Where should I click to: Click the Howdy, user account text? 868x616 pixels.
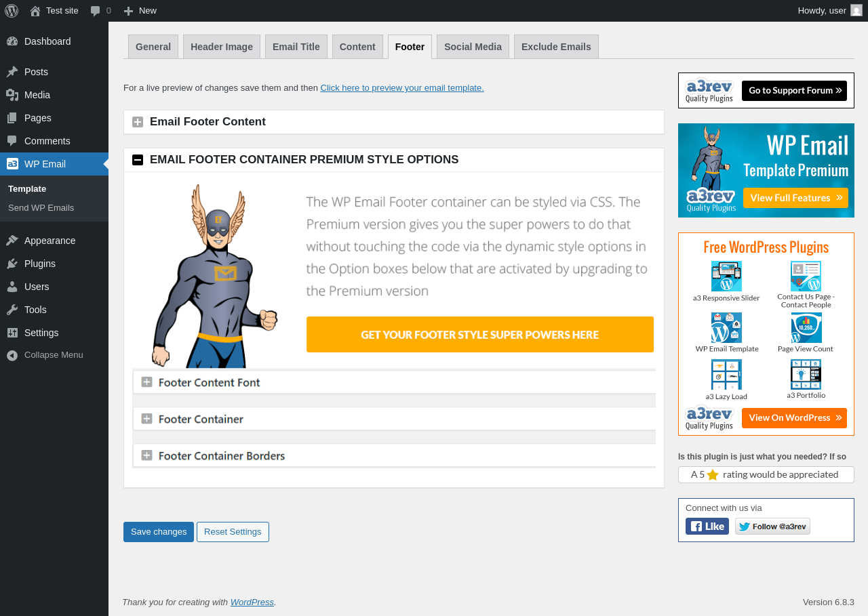point(822,11)
